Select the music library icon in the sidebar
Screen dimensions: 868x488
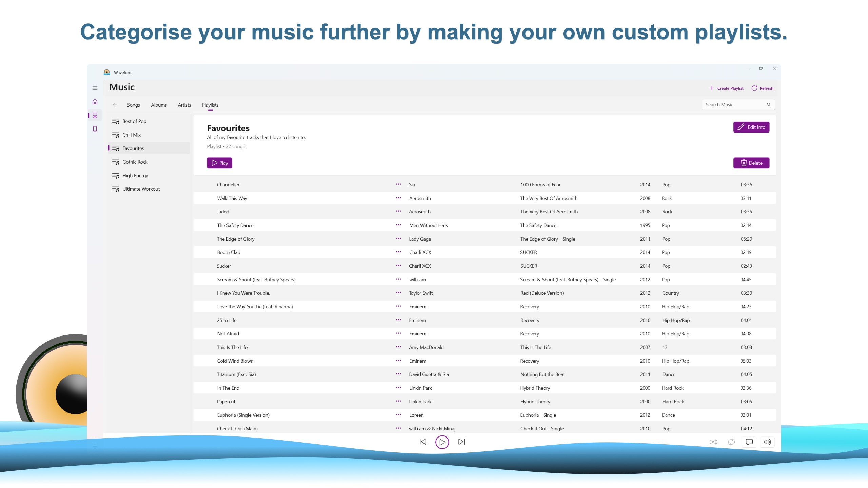tap(95, 116)
